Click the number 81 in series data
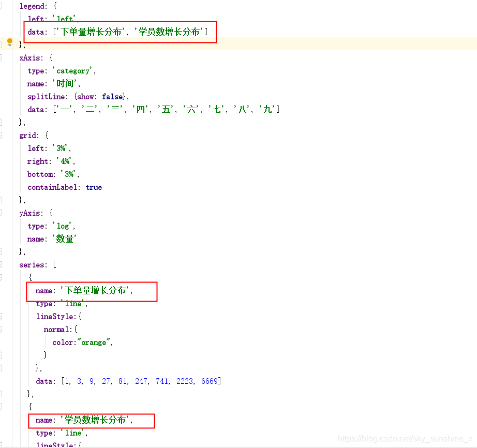The height and width of the screenshot is (448, 477). [123, 381]
